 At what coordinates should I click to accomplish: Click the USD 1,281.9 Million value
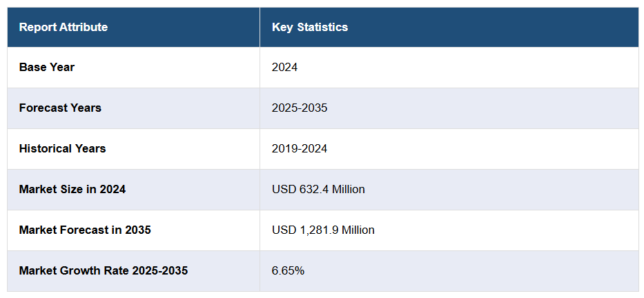click(323, 230)
